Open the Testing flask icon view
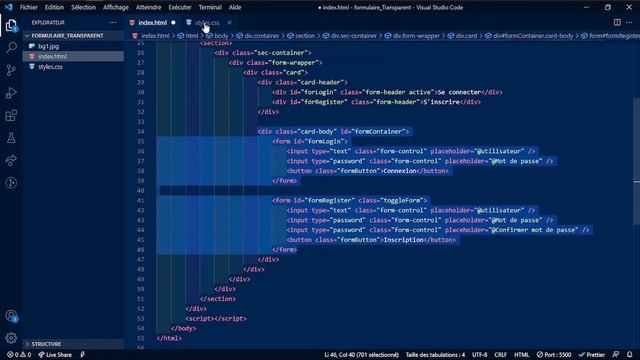The width and height of the screenshot is (640, 360). (11, 138)
